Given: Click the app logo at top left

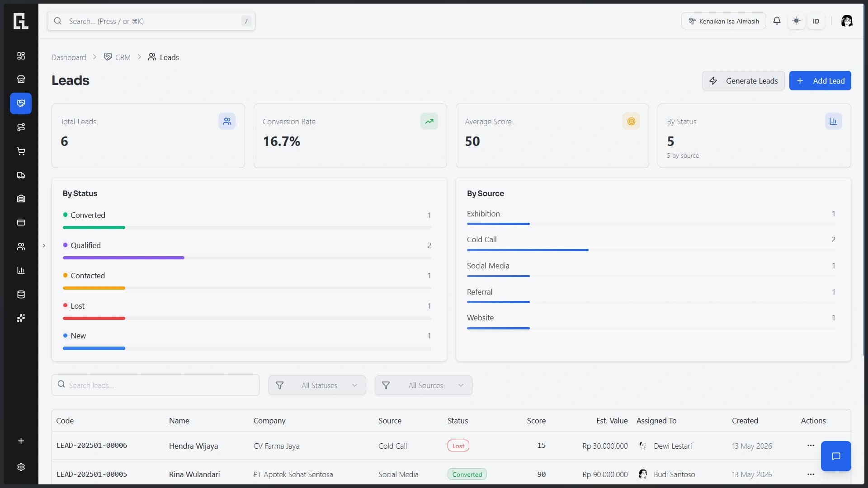Looking at the screenshot, I should tap(21, 21).
